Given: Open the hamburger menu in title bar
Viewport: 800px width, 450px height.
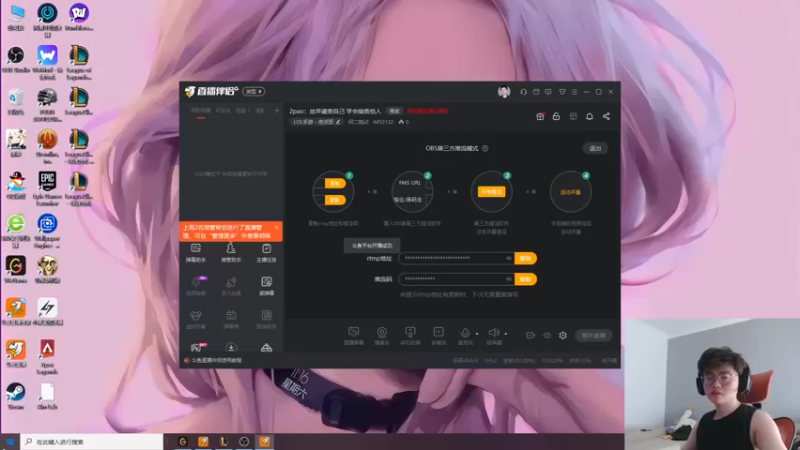Looking at the screenshot, I should (574, 92).
